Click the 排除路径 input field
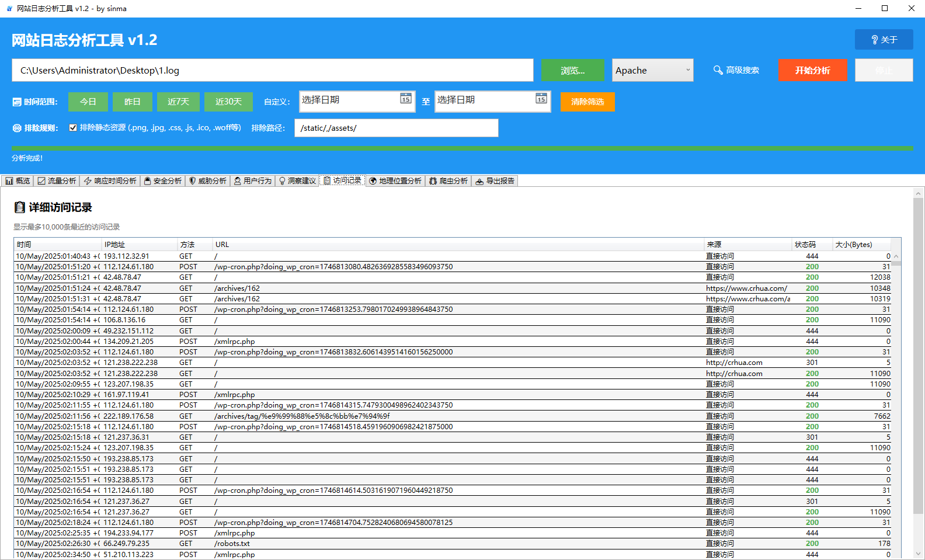925x560 pixels. [x=396, y=128]
